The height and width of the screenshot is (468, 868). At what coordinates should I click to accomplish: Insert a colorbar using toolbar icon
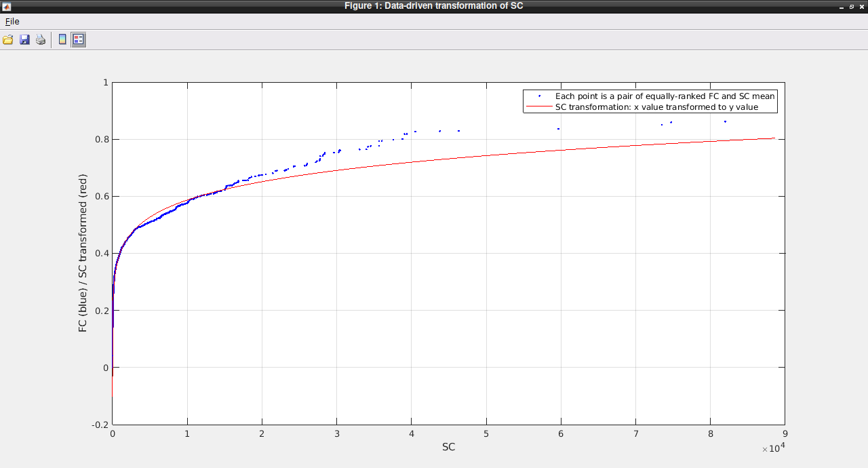(62, 40)
